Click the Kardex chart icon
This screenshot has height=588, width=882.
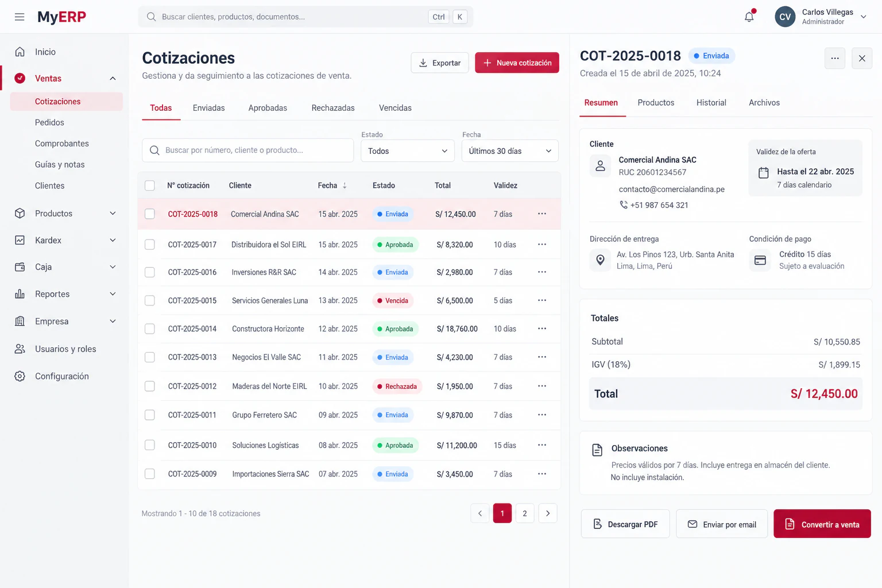20,240
